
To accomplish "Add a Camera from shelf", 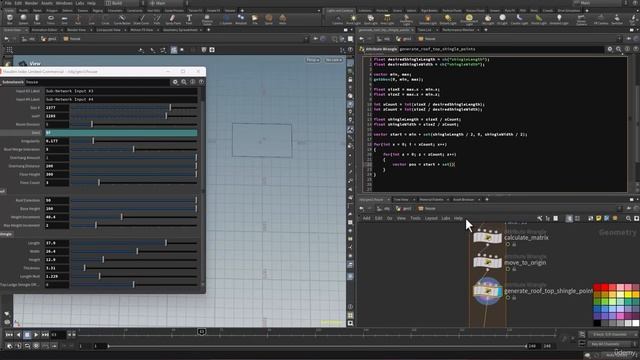I will pyautogui.click(x=338, y=19).
